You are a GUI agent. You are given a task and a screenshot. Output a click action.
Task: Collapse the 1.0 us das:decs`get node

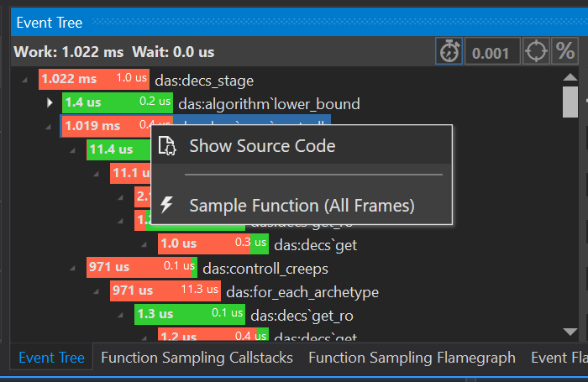[x=144, y=244]
